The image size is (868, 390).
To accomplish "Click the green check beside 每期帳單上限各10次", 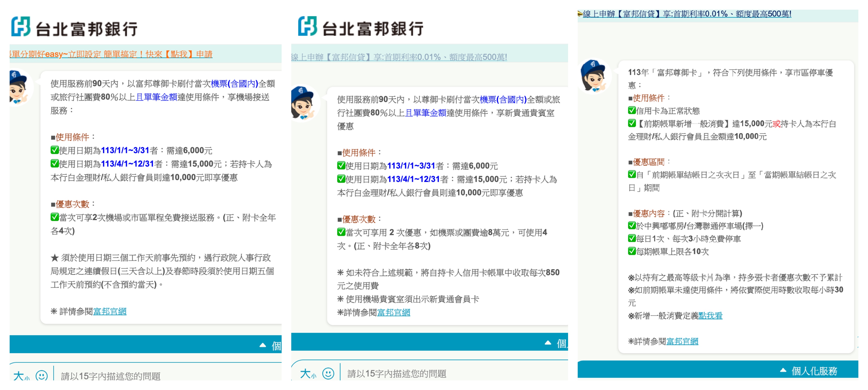I will coord(632,251).
